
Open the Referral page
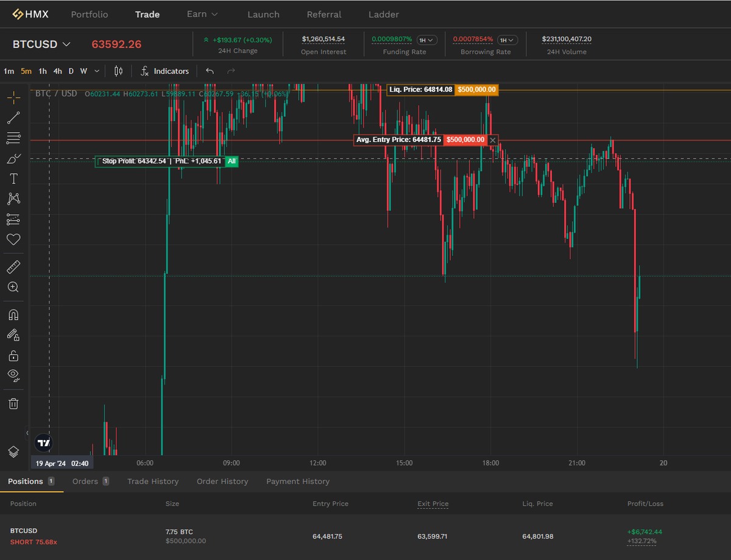(x=324, y=14)
